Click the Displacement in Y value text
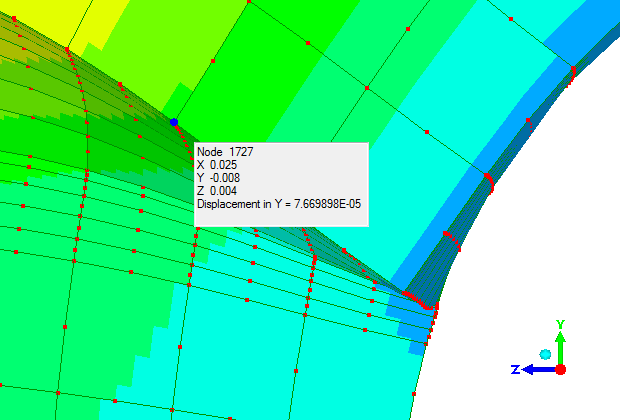 (279, 204)
